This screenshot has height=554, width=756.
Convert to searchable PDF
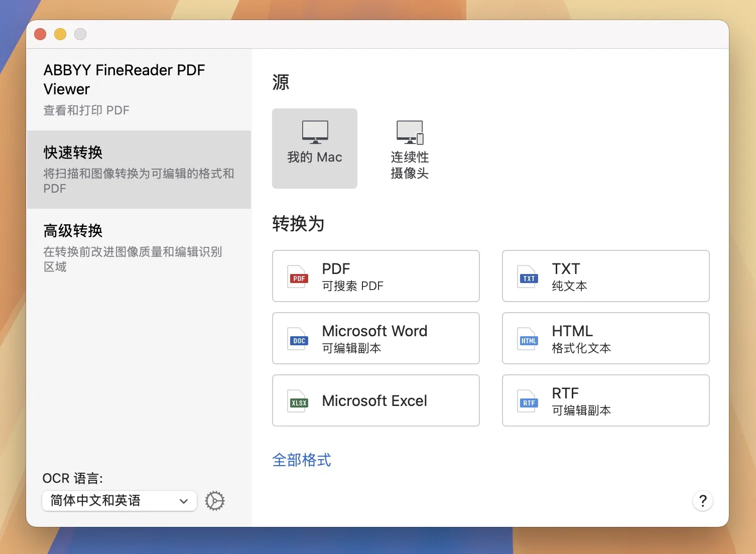point(376,276)
